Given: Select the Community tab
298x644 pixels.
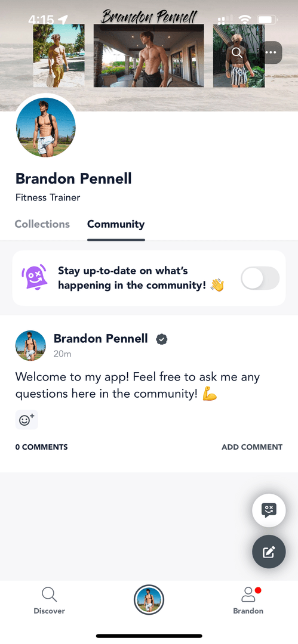Looking at the screenshot, I should click(x=116, y=224).
